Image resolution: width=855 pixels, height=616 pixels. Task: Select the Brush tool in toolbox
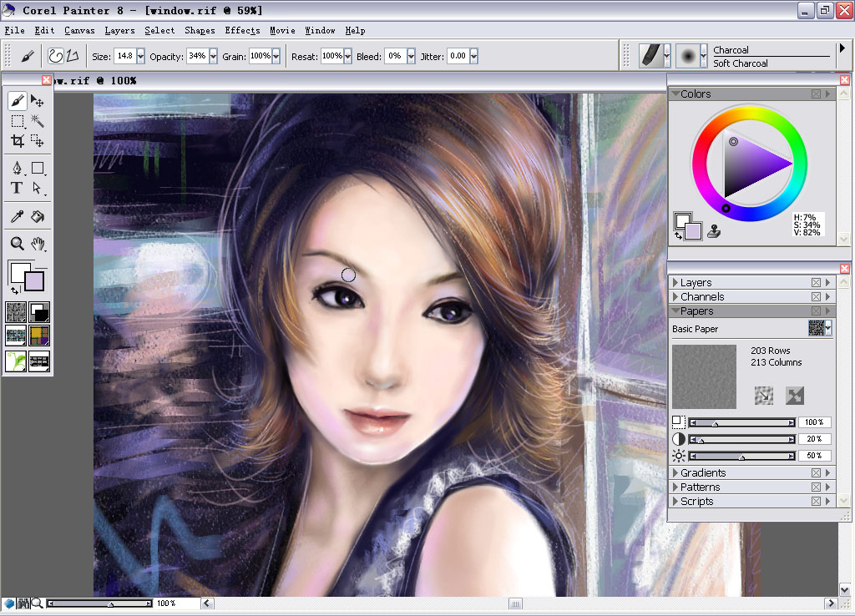[17, 101]
